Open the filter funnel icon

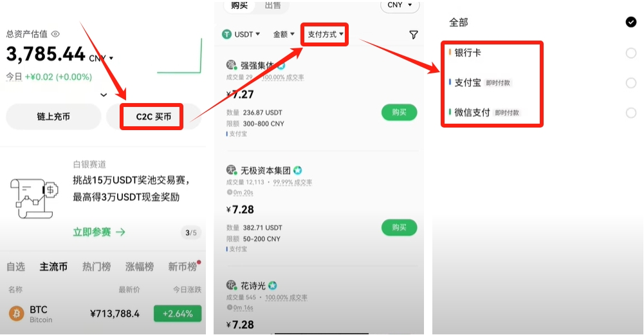point(414,35)
